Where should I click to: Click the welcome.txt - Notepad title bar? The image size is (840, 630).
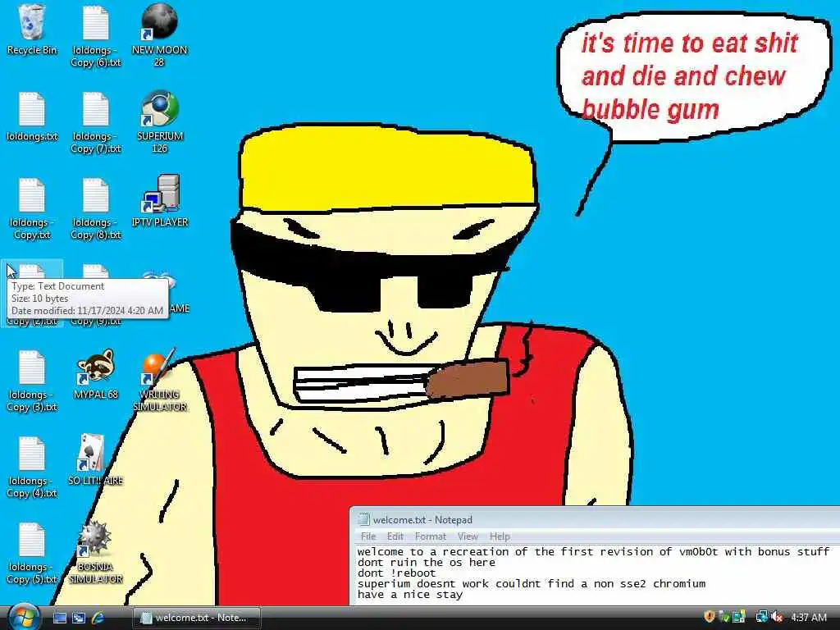click(x=595, y=519)
